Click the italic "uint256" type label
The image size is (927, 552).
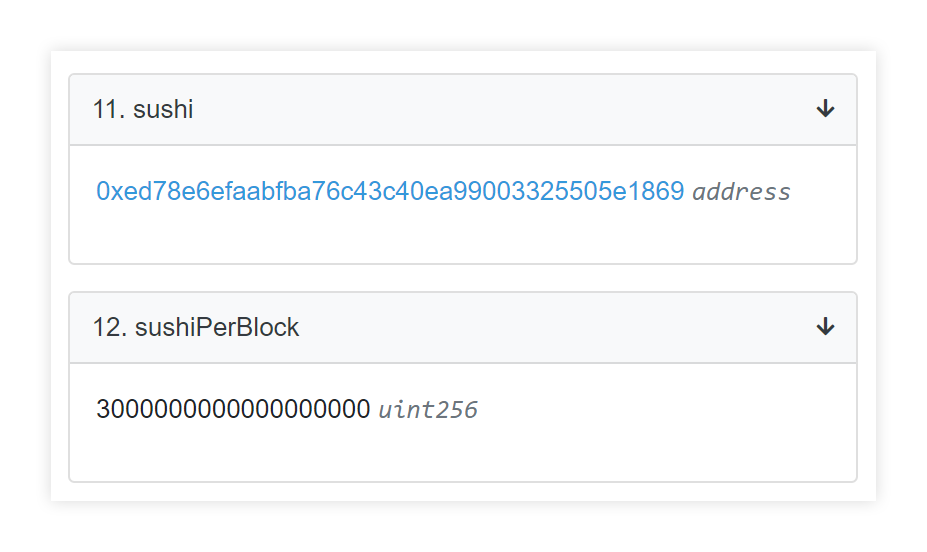[x=428, y=410]
